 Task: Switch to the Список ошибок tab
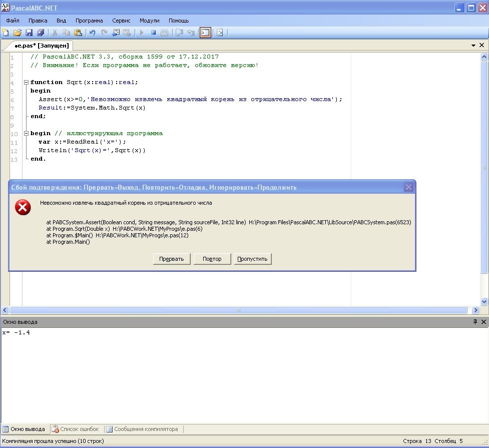[x=76, y=429]
